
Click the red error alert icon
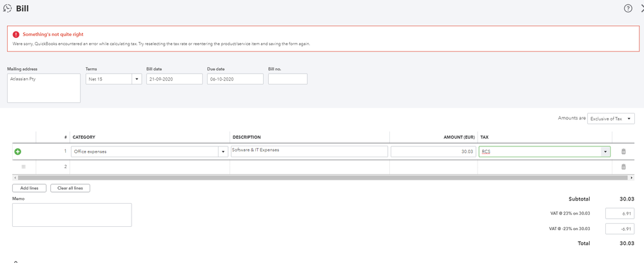tap(16, 34)
